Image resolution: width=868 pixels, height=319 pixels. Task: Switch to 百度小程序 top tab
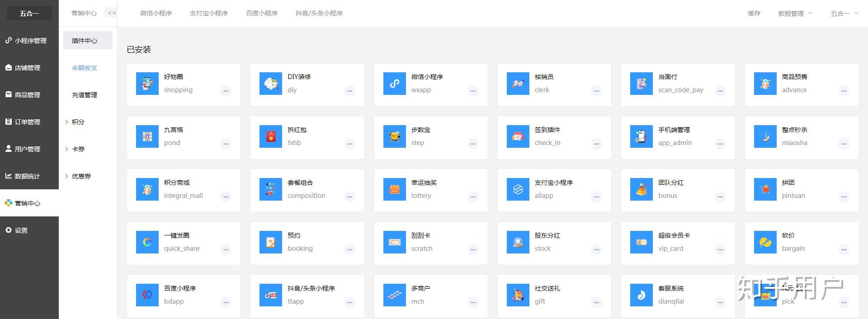262,14
